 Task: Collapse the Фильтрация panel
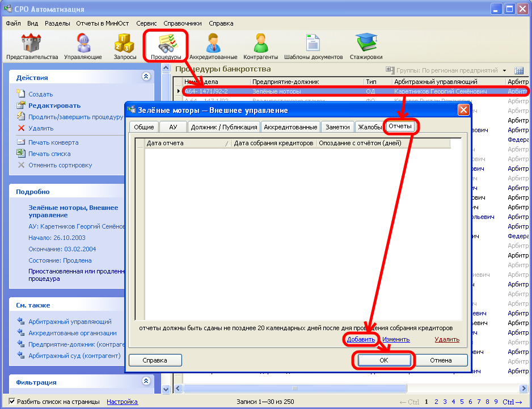tap(146, 381)
